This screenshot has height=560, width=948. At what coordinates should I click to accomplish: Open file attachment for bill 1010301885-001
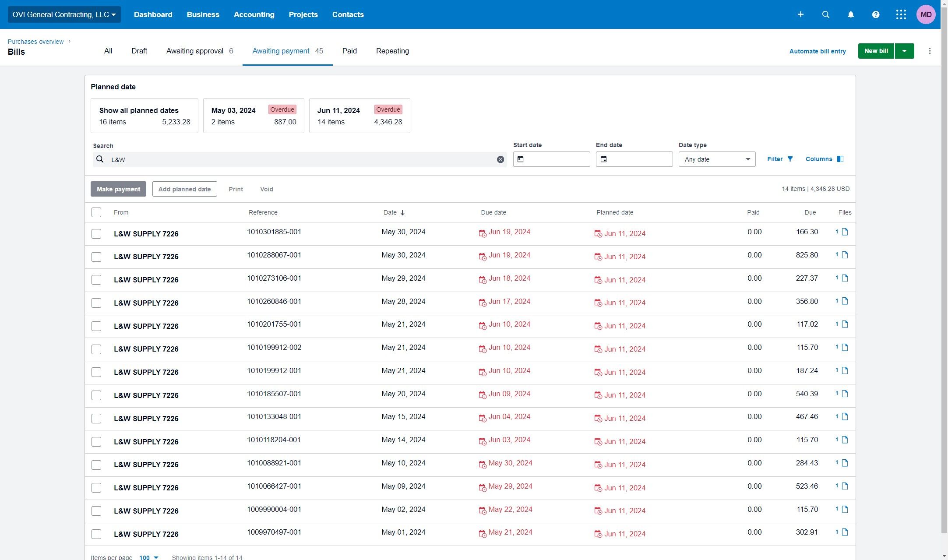845,232
